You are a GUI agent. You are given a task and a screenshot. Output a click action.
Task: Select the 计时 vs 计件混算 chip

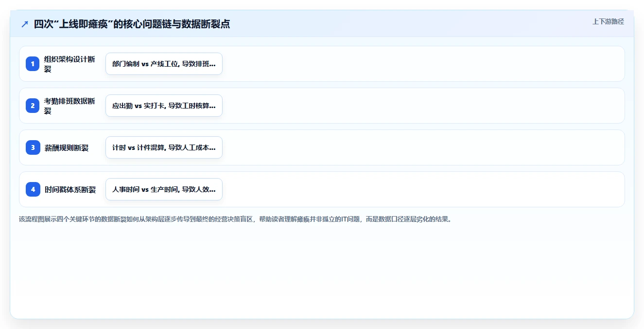(164, 147)
